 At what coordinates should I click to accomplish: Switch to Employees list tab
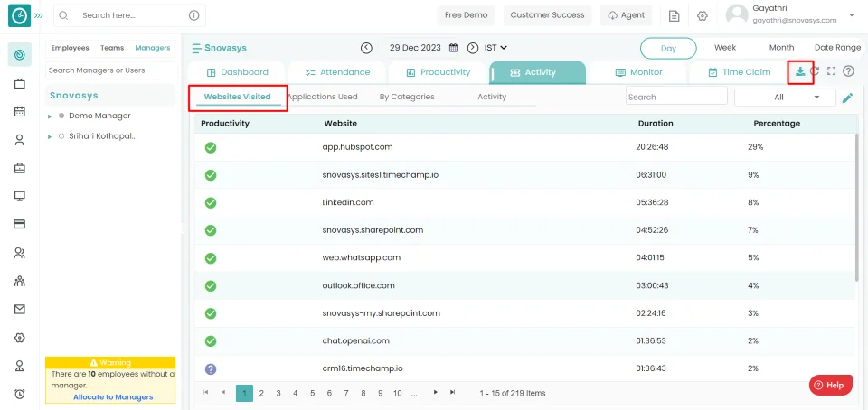70,48
